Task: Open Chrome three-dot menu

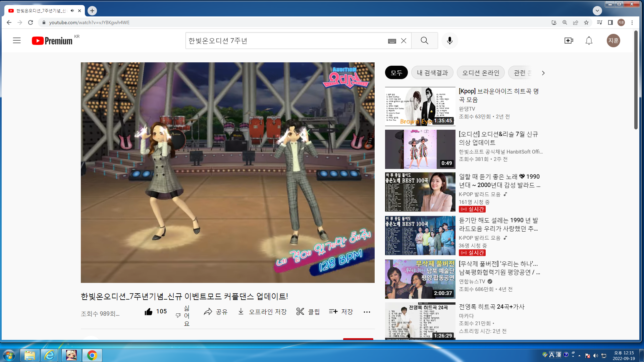Action: [x=632, y=22]
